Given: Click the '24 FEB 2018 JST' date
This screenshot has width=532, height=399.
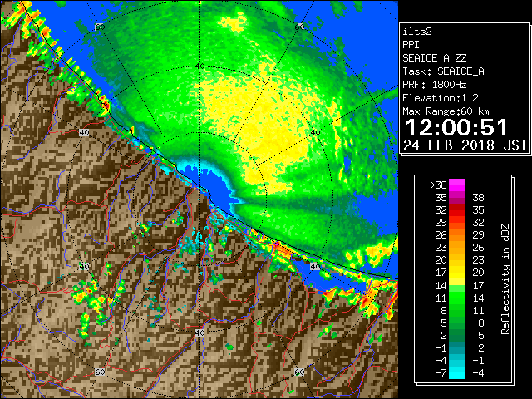Looking at the screenshot, I should pyautogui.click(x=465, y=145).
